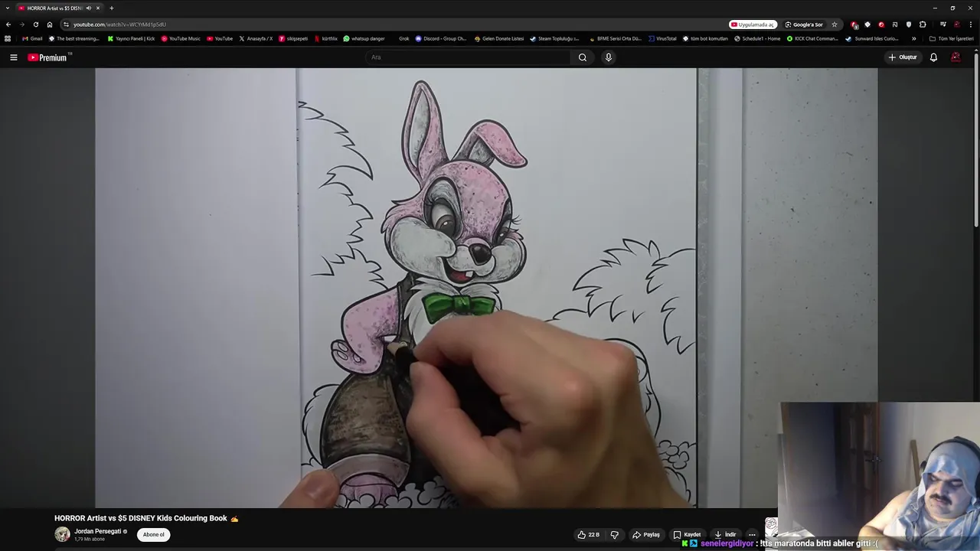Image resolution: width=980 pixels, height=551 pixels.
Task: Click the Uygulamada aç button
Action: pos(753,24)
